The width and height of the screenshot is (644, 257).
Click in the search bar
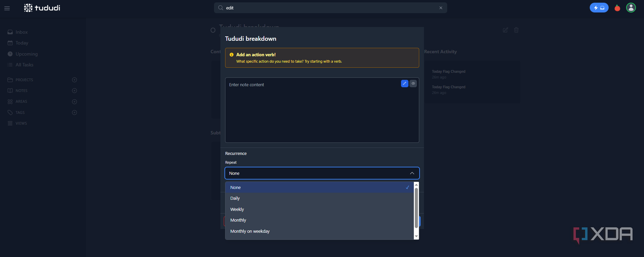pos(330,8)
